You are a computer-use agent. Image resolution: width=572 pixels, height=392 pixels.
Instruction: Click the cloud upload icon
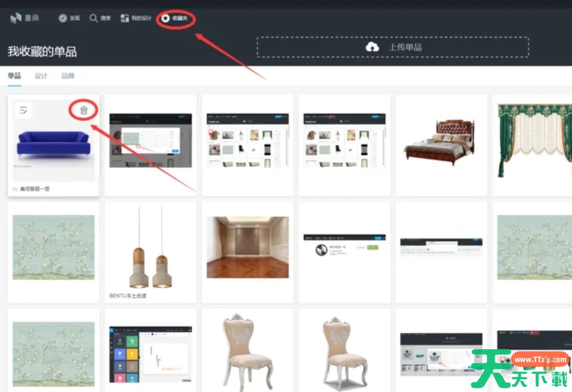372,47
